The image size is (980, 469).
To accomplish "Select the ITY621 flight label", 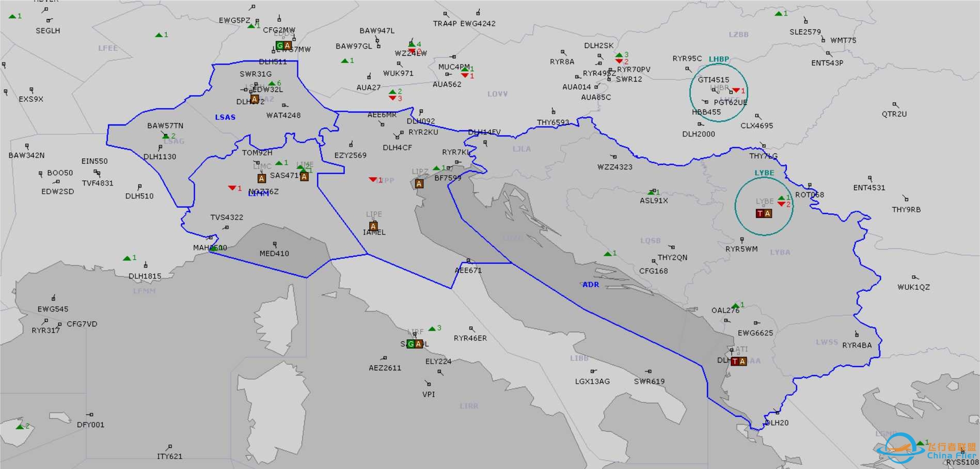I will pyautogui.click(x=169, y=456).
